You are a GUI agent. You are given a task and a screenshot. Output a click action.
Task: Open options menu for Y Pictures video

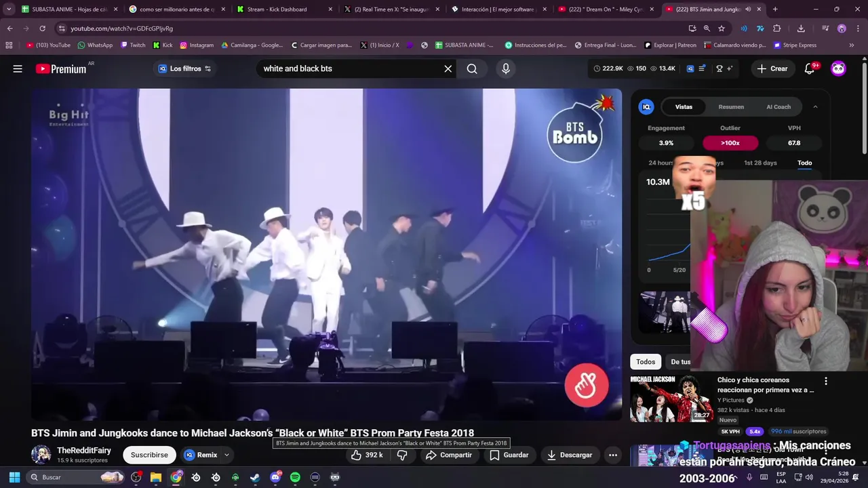click(x=825, y=381)
